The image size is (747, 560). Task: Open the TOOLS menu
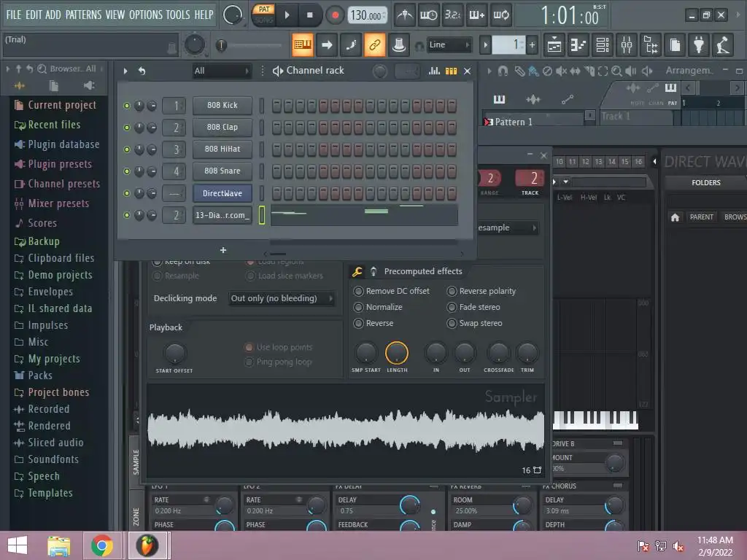178,15
